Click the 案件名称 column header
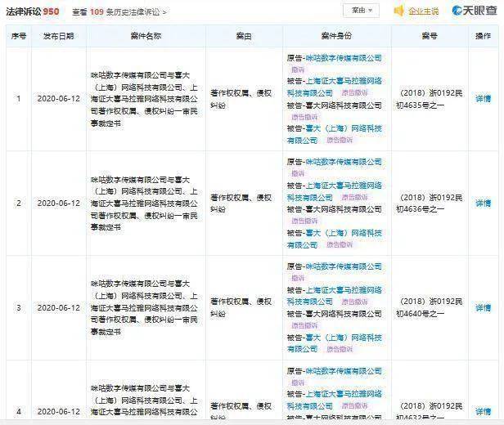Image resolution: width=504 pixels, height=425 pixels. [x=146, y=36]
